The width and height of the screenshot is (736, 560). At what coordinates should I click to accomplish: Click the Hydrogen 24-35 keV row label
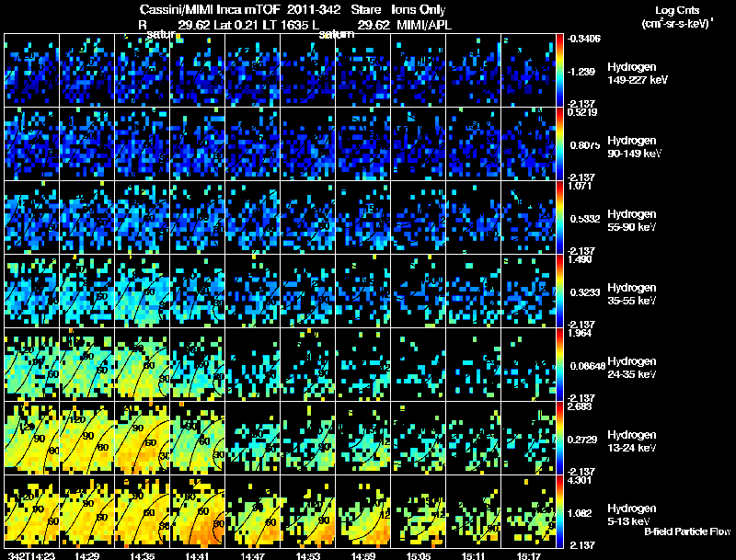[632, 368]
